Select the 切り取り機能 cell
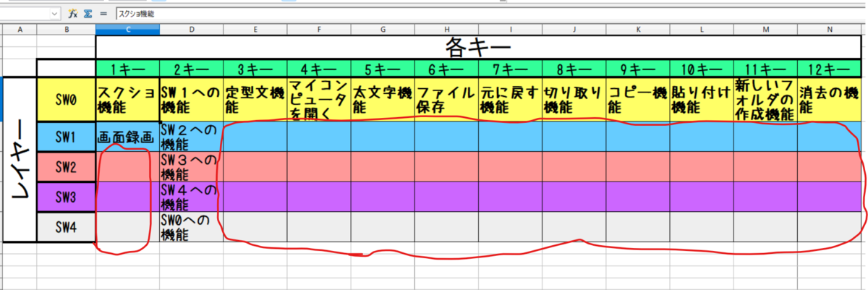Image resolution: width=868 pixels, height=290 pixels. point(574,100)
